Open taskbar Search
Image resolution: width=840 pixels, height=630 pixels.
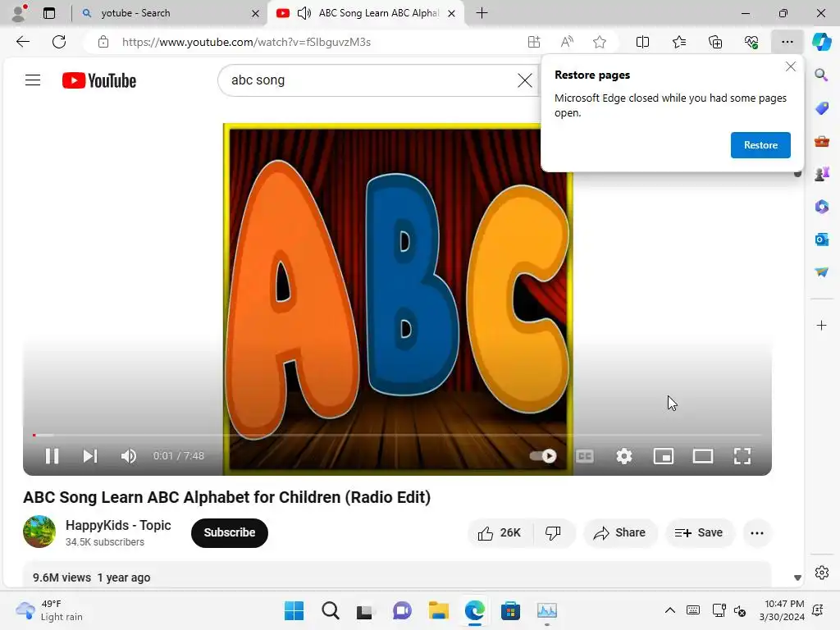tap(330, 610)
